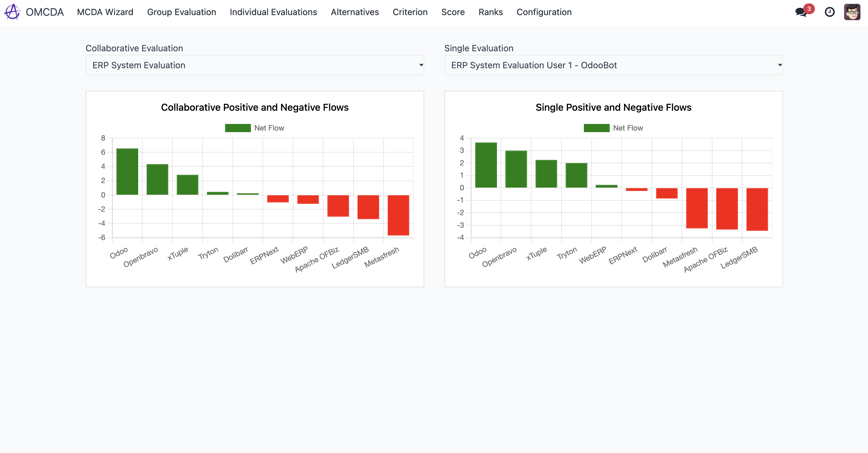Click the Apache OFBiz bar in Single chart
This screenshot has width=868, height=453.
pos(727,209)
